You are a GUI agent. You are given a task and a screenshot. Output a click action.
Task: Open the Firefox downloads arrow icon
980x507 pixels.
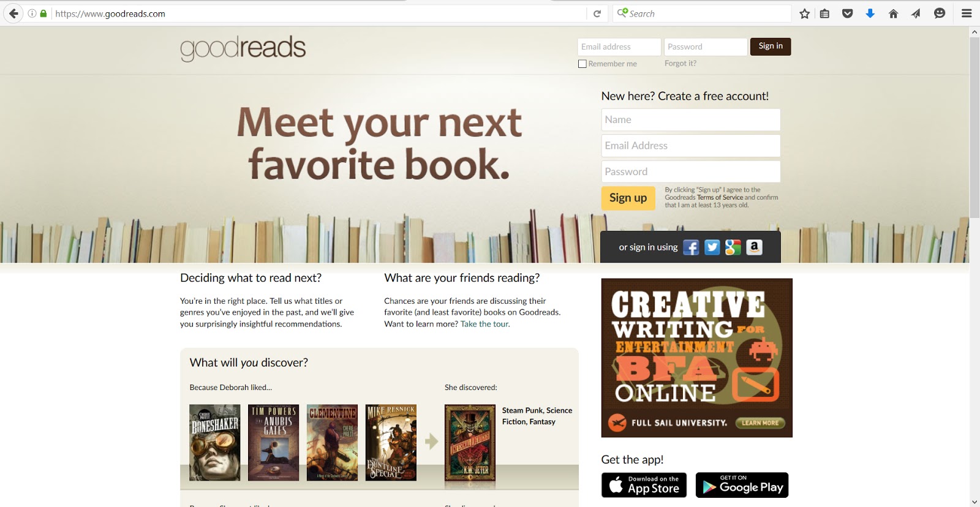[x=870, y=13]
